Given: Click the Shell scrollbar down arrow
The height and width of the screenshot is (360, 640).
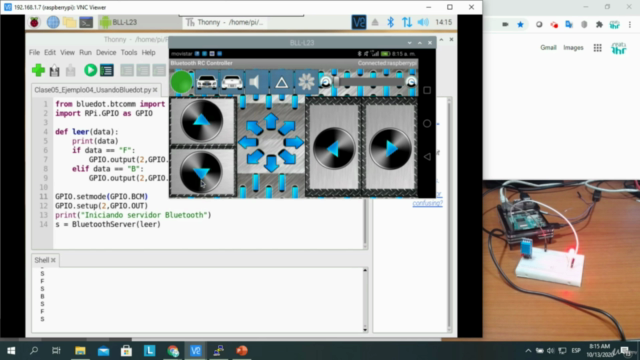Looking at the screenshot, I should 365,329.
